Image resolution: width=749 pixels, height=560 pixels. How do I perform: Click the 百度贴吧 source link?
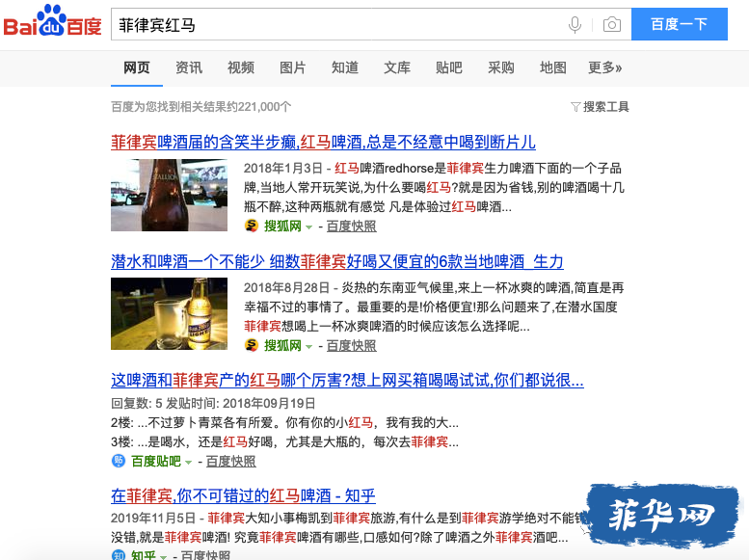click(x=156, y=461)
